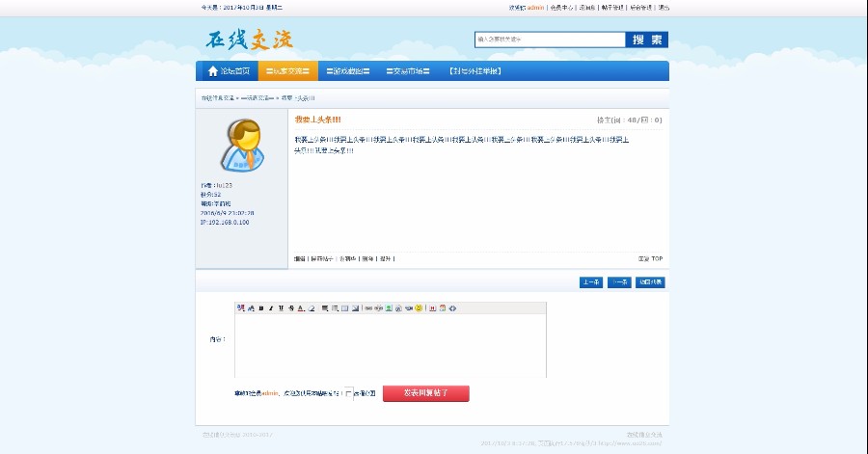The width and height of the screenshot is (868, 454).
Task: Open the 会员中心 link in header
Action: tap(561, 8)
